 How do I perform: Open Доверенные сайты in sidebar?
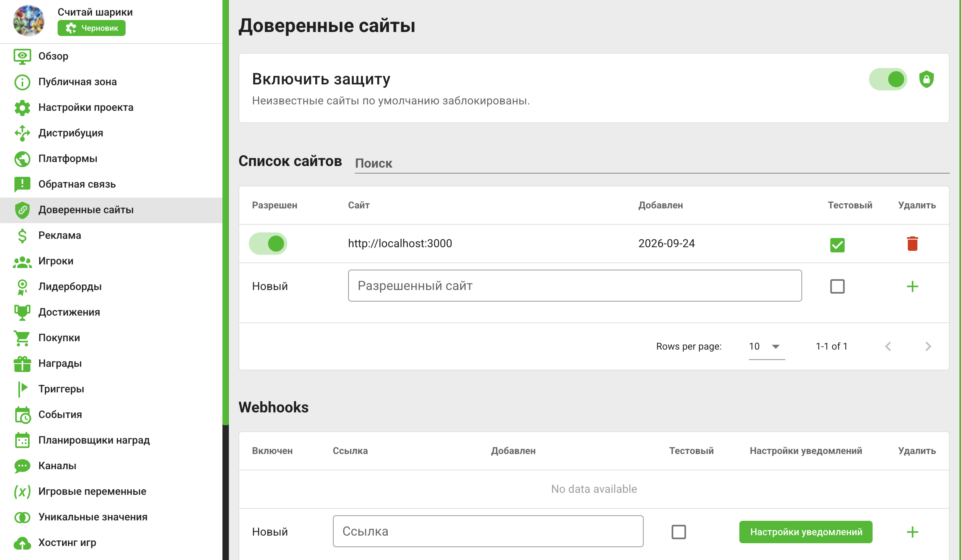click(111, 210)
